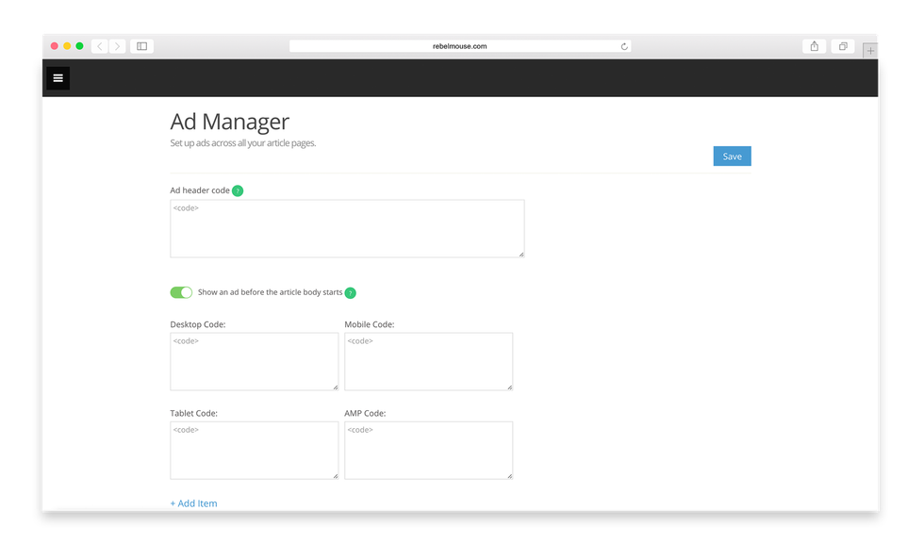Click the Safari back arrow
Image resolution: width=924 pixels, height=560 pixels.
tap(100, 46)
